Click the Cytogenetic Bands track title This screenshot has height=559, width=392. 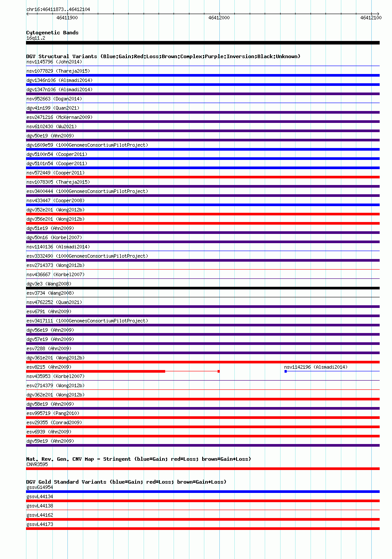pyautogui.click(x=52, y=33)
